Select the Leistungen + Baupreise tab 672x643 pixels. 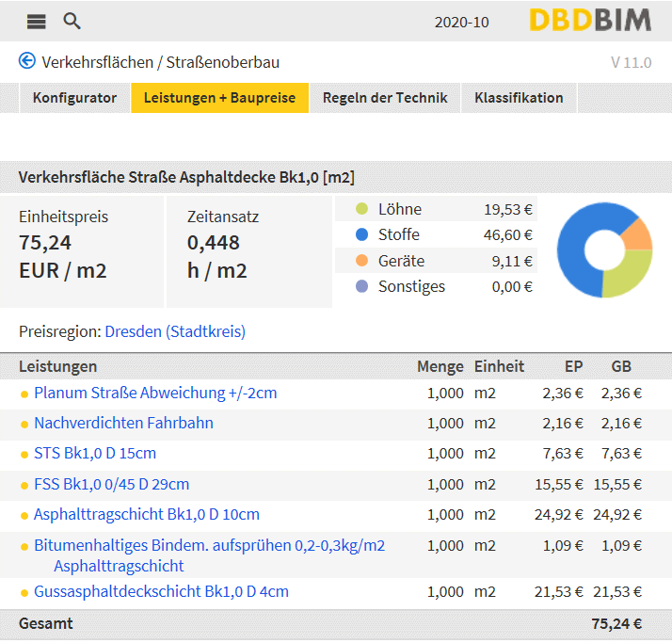(x=219, y=98)
